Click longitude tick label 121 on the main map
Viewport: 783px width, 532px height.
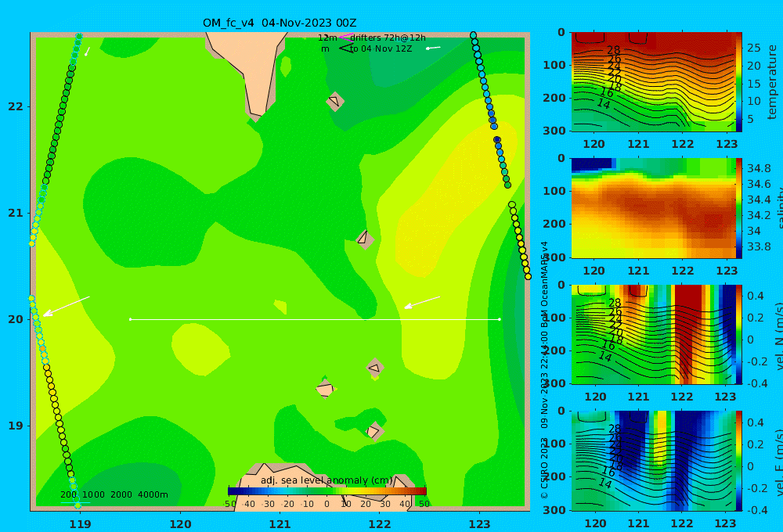tap(280, 524)
